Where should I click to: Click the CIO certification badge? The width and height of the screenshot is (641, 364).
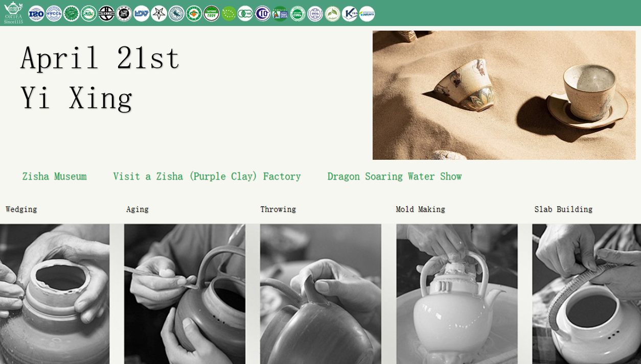[263, 13]
